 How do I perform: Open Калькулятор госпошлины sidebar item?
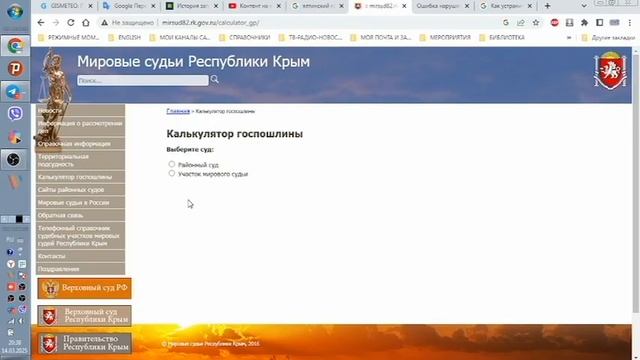click(80, 177)
